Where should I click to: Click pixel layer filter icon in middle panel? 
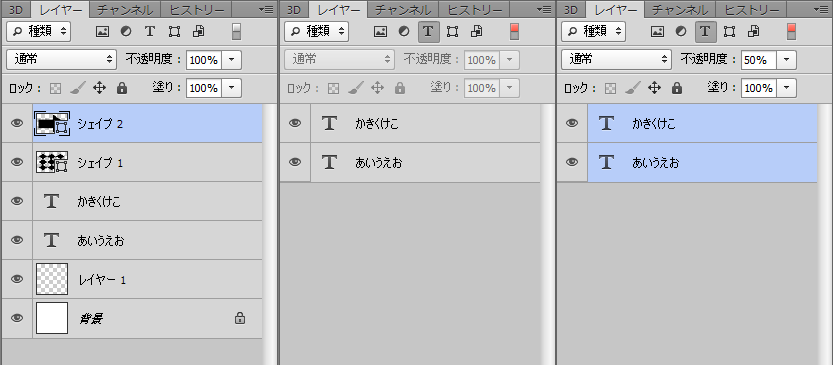(x=380, y=32)
